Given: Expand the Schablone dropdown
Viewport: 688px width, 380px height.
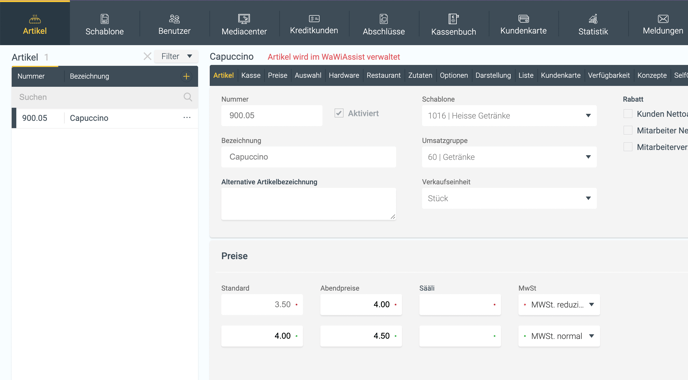Looking at the screenshot, I should pyautogui.click(x=509, y=116).
